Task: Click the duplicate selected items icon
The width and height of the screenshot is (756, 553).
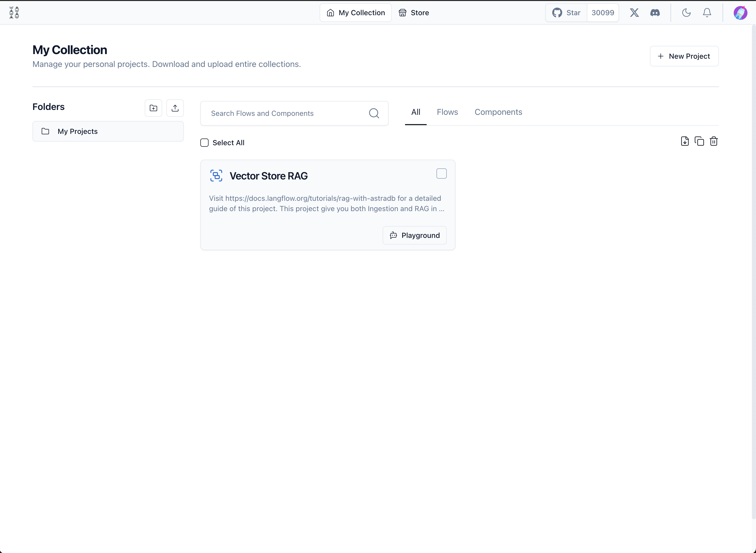Action: click(x=699, y=141)
